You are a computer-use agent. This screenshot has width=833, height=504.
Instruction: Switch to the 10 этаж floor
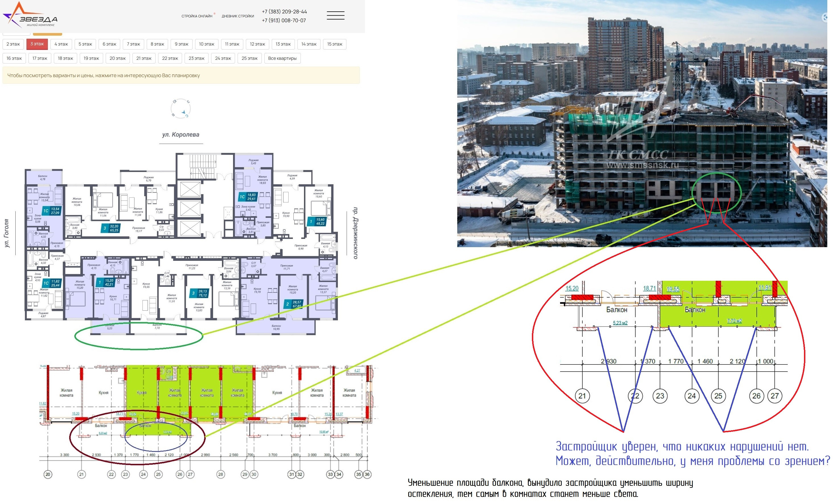click(207, 44)
